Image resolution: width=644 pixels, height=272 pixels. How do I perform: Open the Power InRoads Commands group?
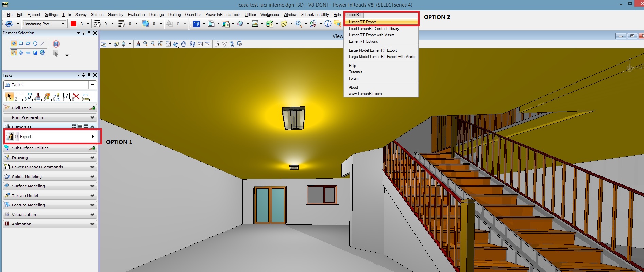coord(50,167)
